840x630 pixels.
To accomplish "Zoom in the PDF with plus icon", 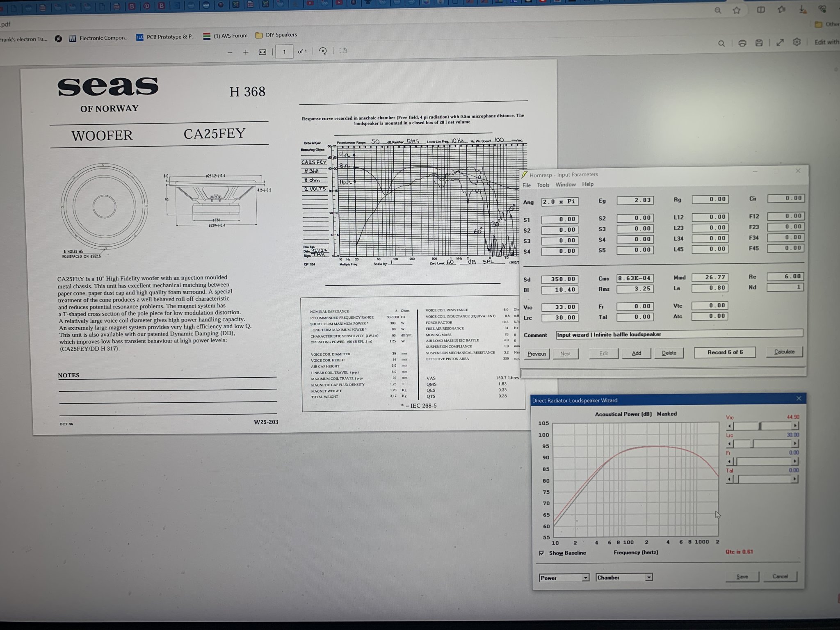I will tap(246, 52).
